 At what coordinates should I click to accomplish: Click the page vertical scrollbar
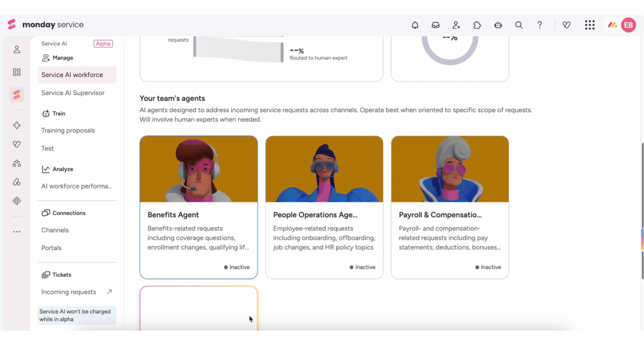coord(642,211)
